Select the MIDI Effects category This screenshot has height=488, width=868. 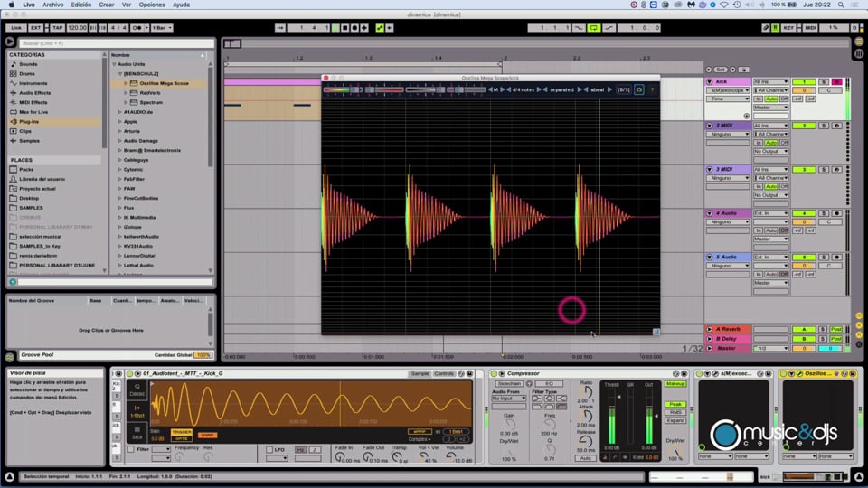(33, 102)
